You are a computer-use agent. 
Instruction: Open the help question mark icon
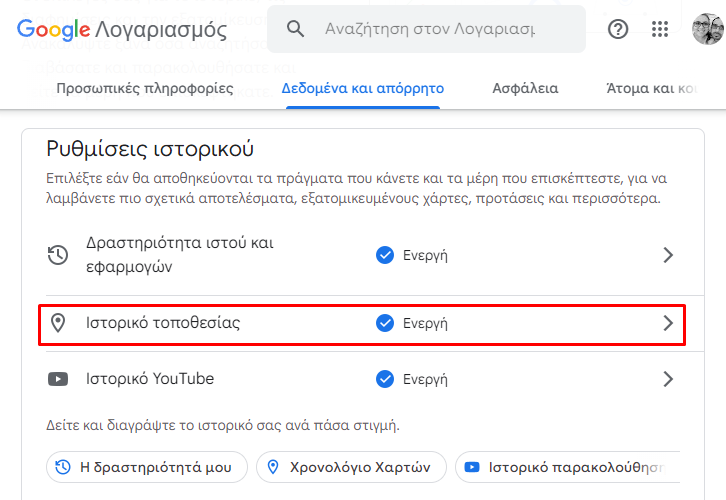click(618, 29)
